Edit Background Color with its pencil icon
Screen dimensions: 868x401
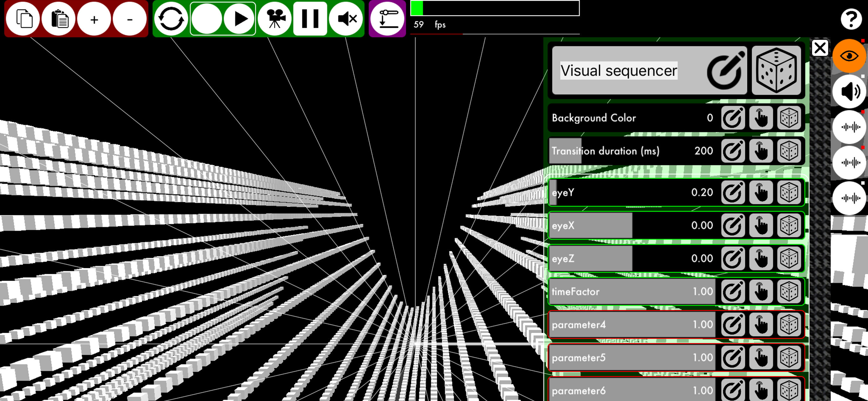pos(733,118)
